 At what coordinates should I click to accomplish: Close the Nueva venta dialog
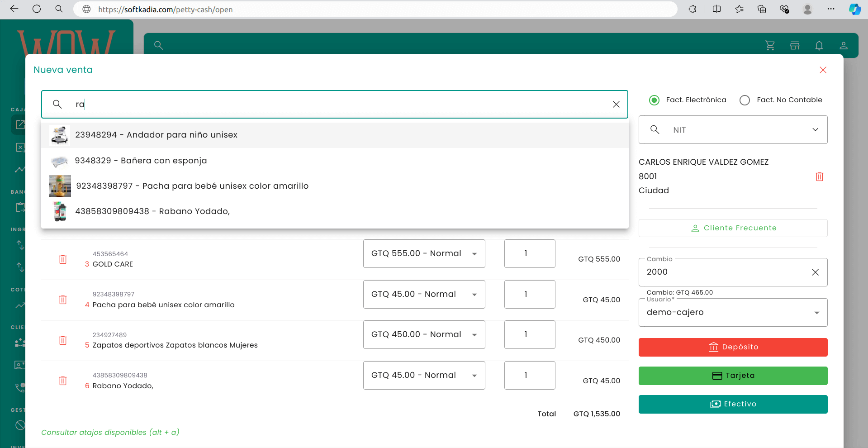pos(823,70)
